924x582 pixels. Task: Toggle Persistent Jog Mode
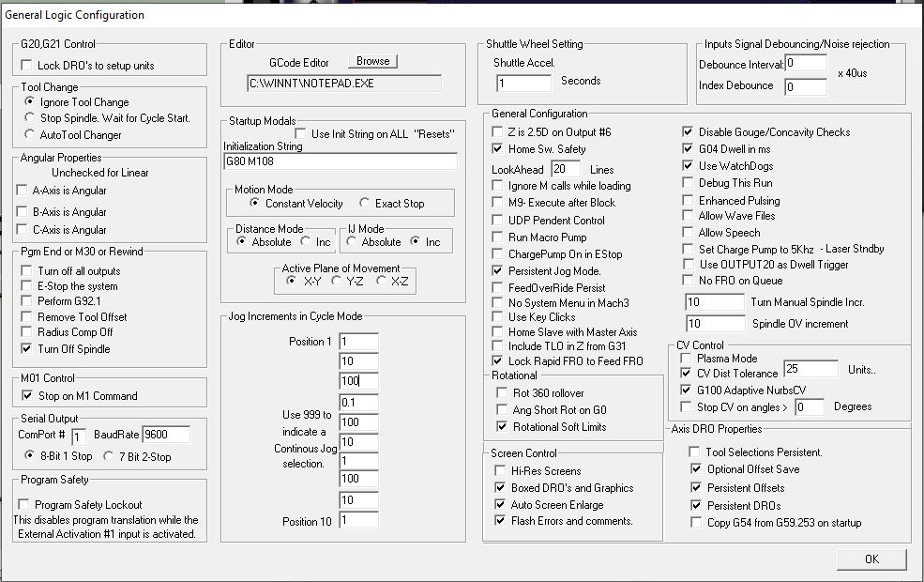pos(497,270)
